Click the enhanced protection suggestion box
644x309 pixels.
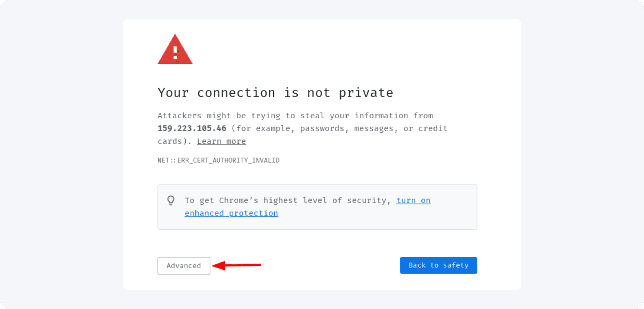click(317, 207)
